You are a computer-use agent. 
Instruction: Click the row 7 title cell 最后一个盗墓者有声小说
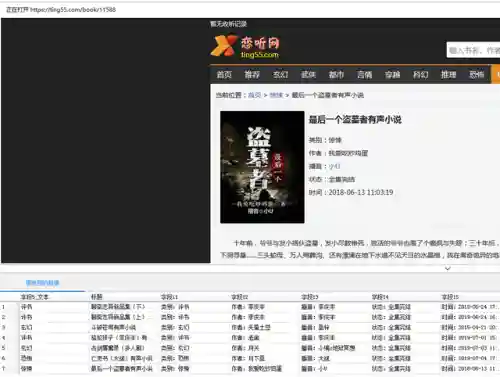click(122, 369)
